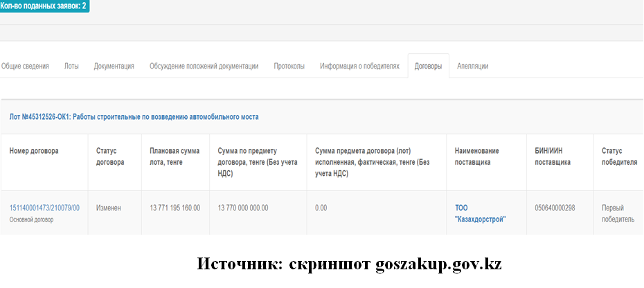The image size is (644, 288).
Task: Open supplier ТОО Казахдорстрой link
Action: coord(480,213)
